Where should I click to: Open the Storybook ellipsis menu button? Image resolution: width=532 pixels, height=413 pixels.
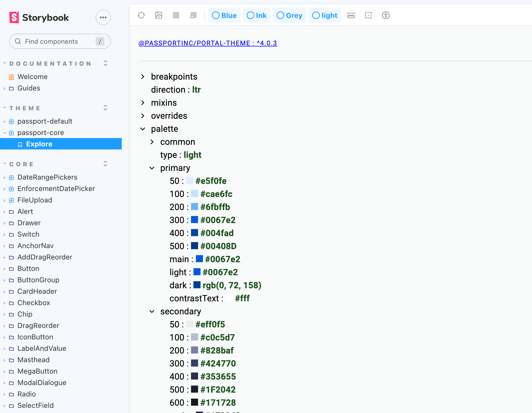(103, 17)
